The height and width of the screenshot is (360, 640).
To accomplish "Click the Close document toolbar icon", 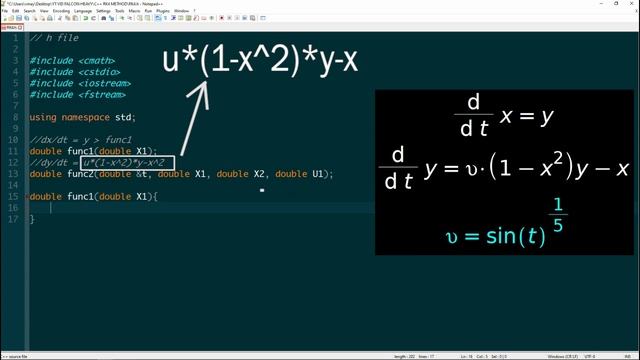I will [35, 18].
